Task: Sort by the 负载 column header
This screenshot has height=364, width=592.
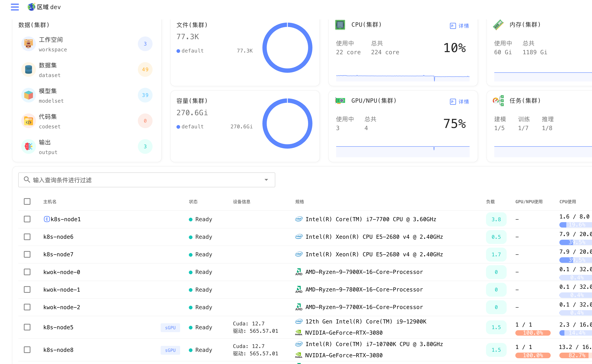Action: point(490,202)
